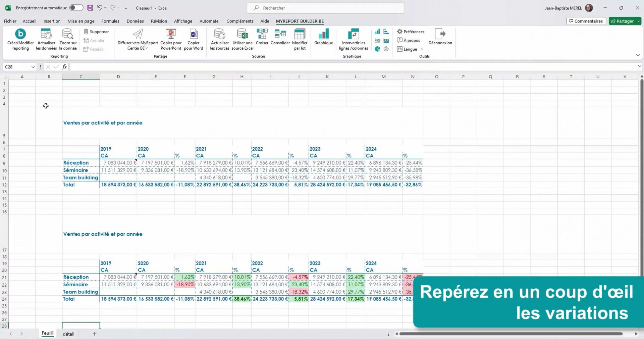
Task: Toggle Enregistrement automatique switch
Action: pos(76,8)
